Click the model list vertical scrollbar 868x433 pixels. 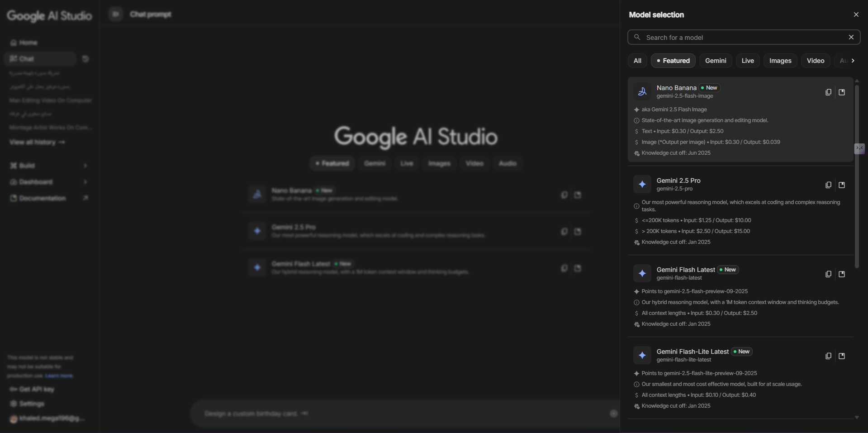tap(857, 176)
